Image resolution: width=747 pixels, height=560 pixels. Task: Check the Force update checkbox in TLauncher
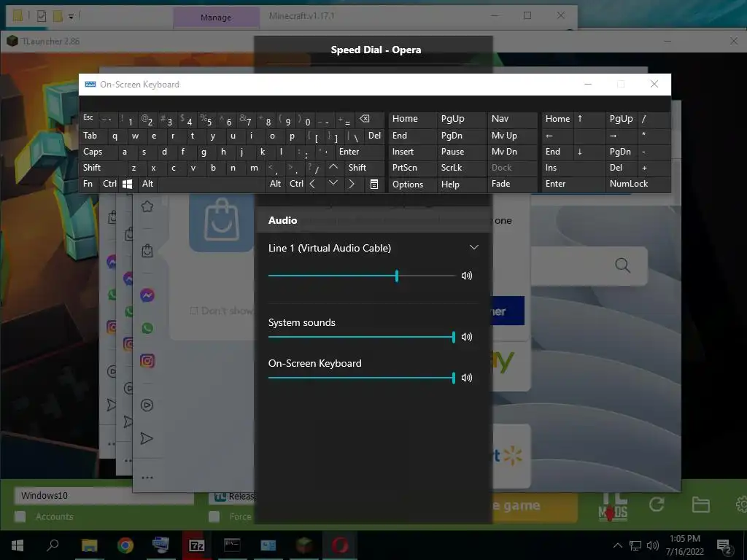[214, 517]
